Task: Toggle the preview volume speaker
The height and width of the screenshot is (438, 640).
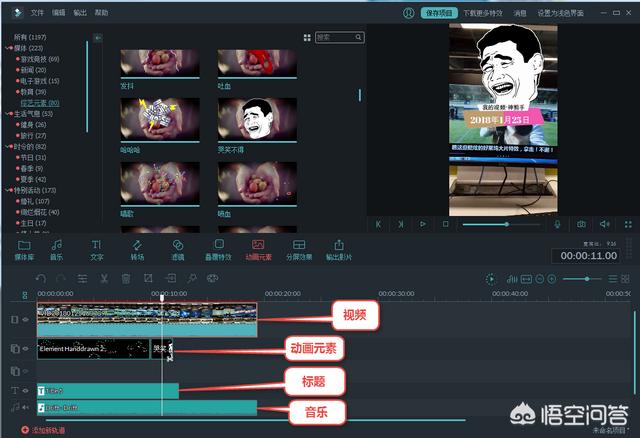Action: [604, 224]
